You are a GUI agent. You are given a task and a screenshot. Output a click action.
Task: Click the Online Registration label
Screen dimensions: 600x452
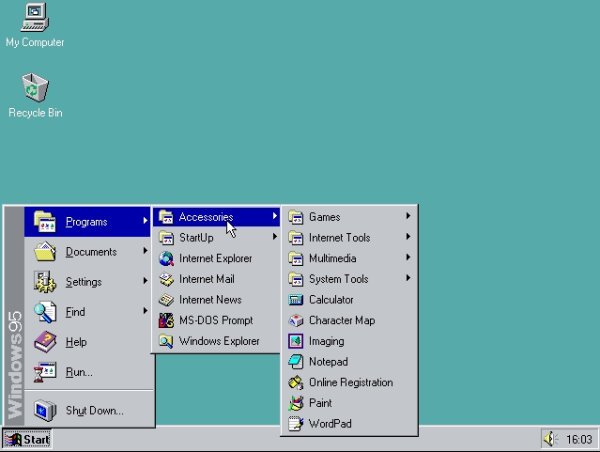click(351, 382)
